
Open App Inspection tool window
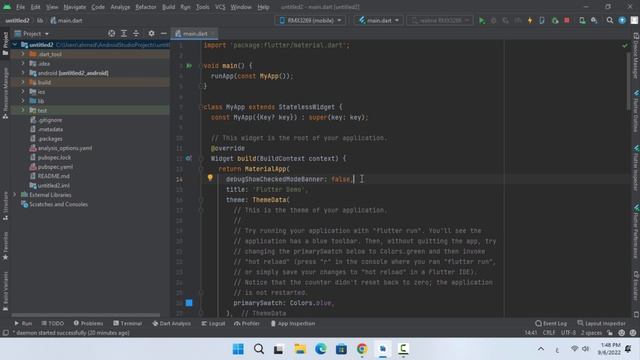(293, 323)
